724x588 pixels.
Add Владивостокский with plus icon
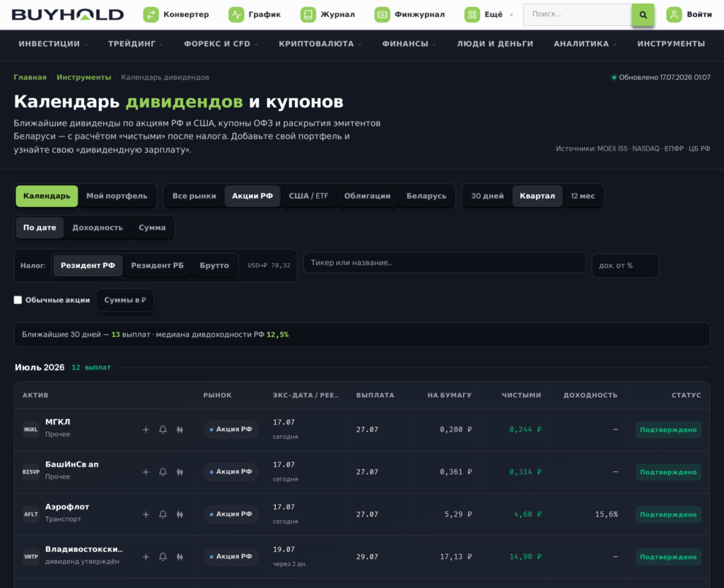[x=146, y=557]
